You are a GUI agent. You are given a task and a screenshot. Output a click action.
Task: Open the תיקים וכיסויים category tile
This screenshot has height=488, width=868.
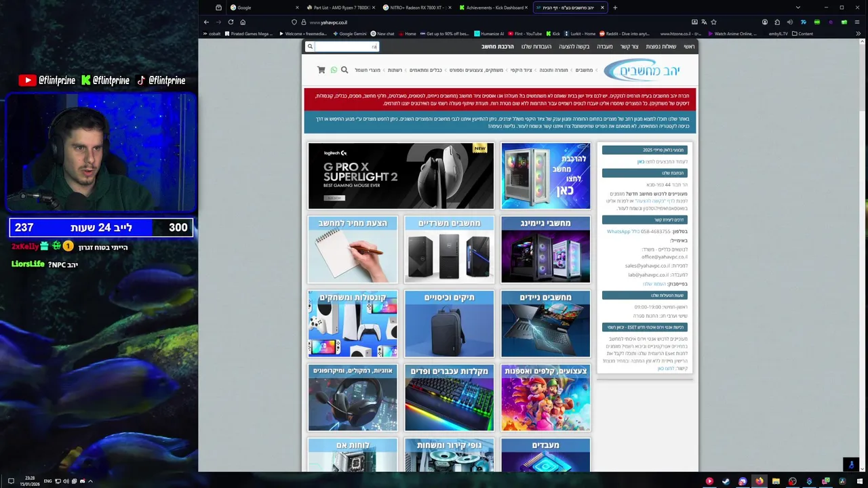click(x=449, y=324)
